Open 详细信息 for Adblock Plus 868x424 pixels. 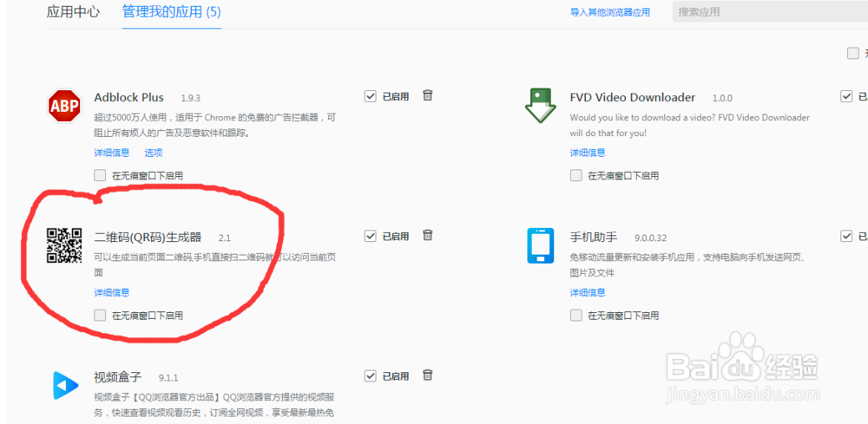tap(112, 153)
